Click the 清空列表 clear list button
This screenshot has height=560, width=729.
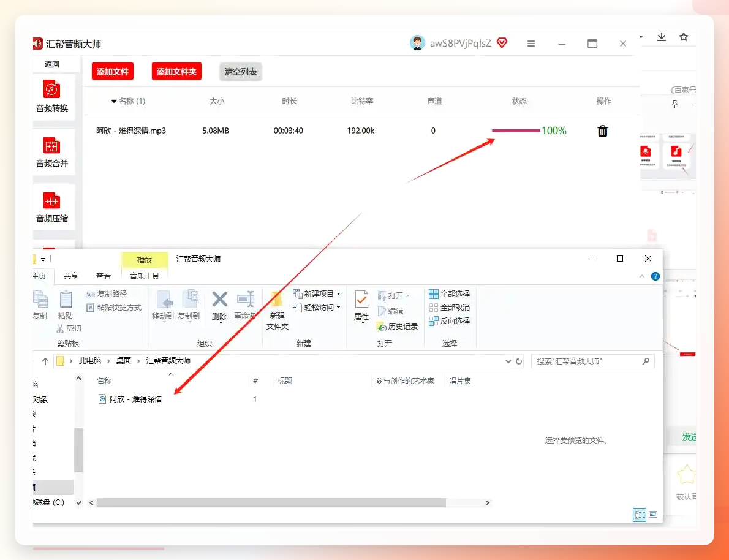tap(240, 72)
